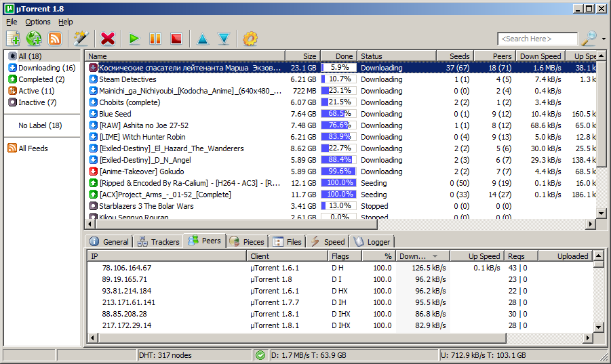
Task: Select the Downloading (16) category
Action: (41, 68)
